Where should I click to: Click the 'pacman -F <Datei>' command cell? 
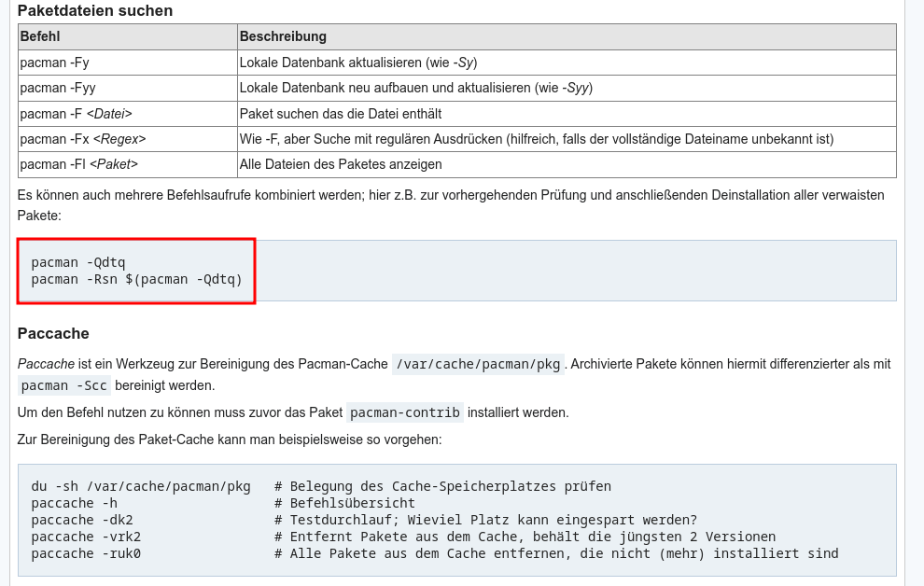76,114
